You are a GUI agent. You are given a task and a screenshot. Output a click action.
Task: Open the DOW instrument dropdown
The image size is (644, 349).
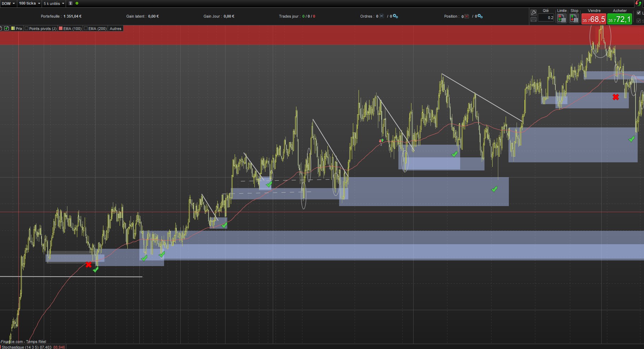coord(8,4)
